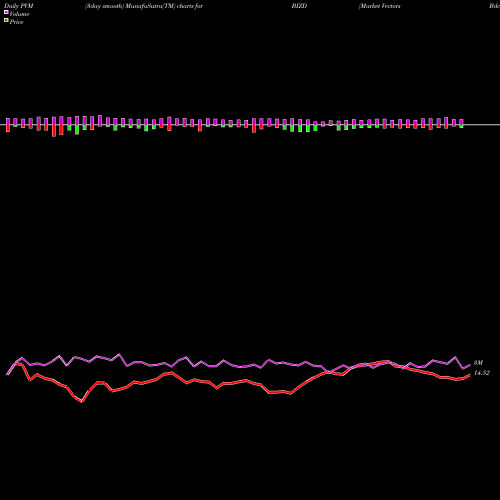Click the red-green Price legend swatch
Image resolution: width=500 pixels, height=500 pixels.
coord(6,20)
